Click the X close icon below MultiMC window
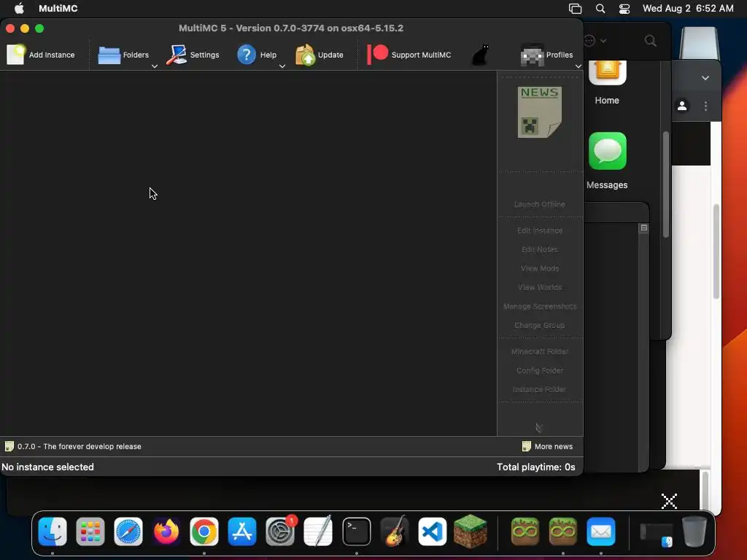This screenshot has height=560, width=747. 670,501
